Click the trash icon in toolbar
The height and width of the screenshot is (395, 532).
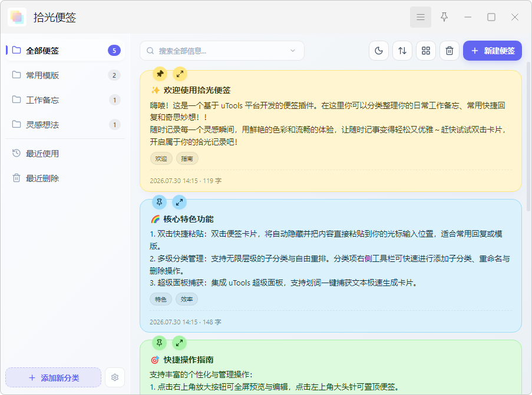pyautogui.click(x=450, y=51)
